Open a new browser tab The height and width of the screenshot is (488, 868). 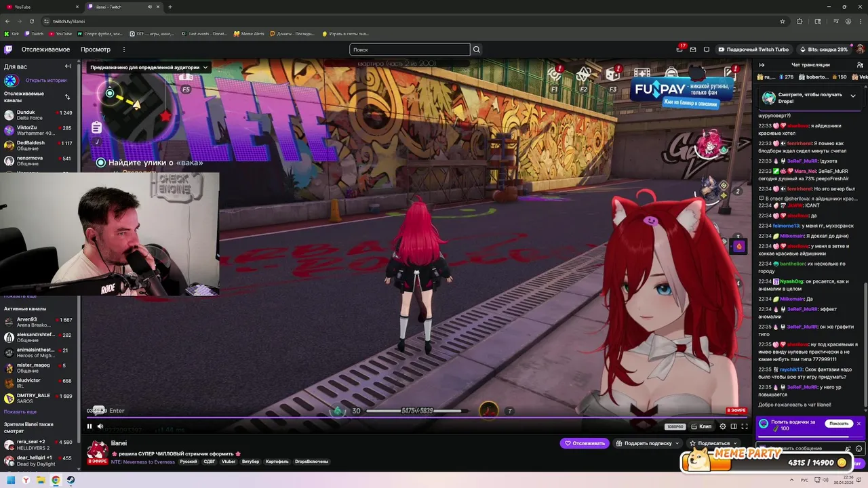point(170,7)
